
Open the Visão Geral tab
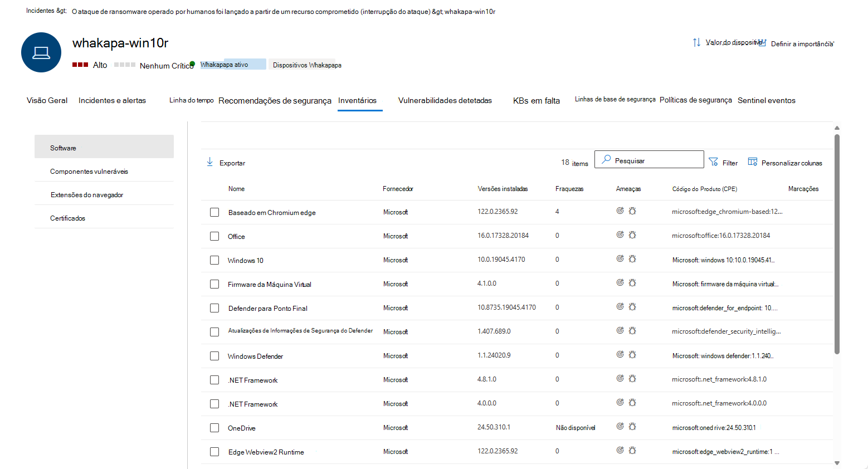(47, 100)
